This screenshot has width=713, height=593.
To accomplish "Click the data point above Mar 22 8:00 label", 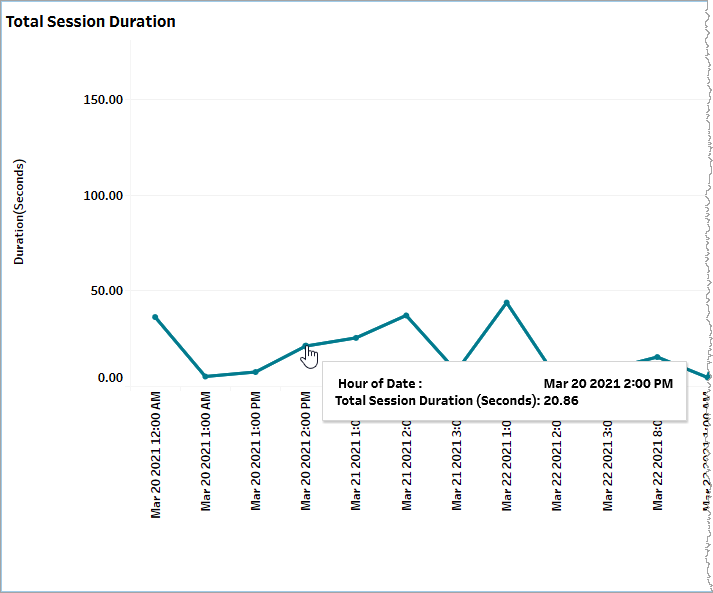I will [x=657, y=356].
